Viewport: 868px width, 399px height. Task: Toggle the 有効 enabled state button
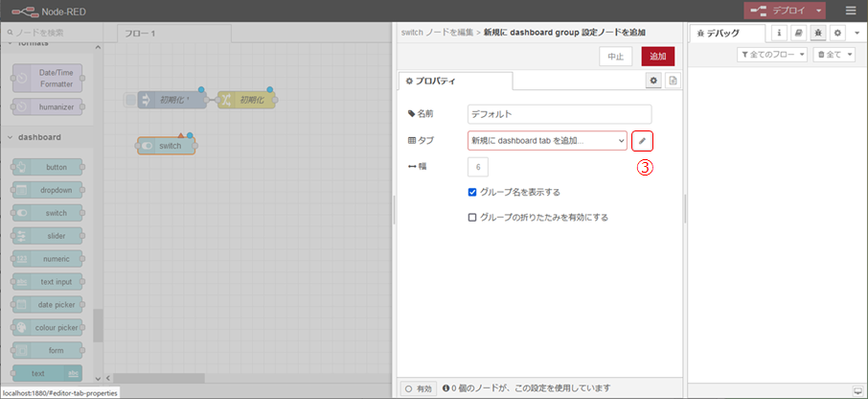[x=417, y=388]
